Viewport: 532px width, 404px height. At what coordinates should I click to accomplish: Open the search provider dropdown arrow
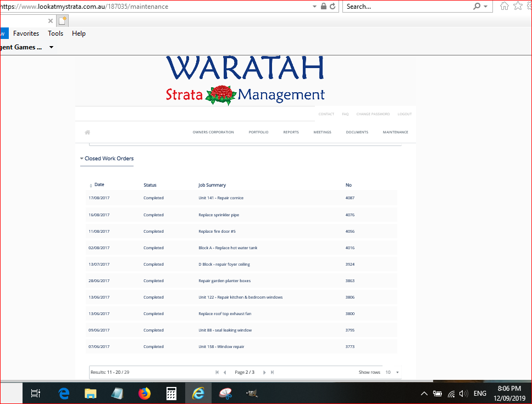485,7
